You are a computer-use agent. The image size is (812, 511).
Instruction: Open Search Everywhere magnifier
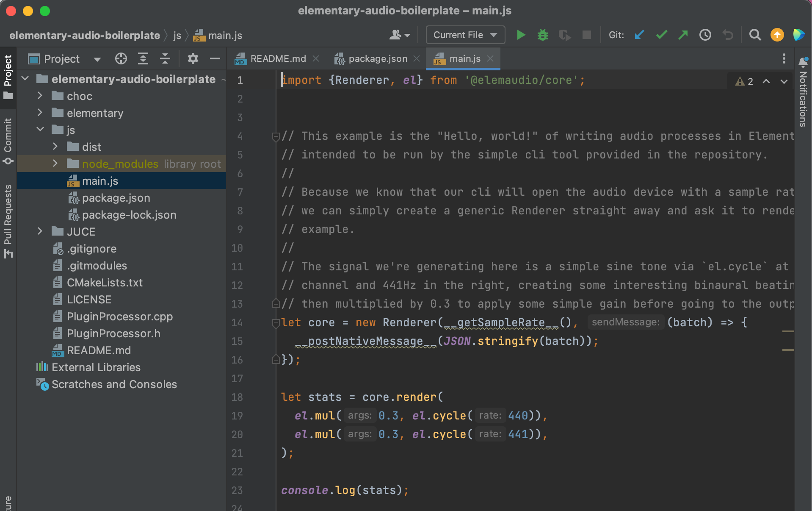(755, 35)
